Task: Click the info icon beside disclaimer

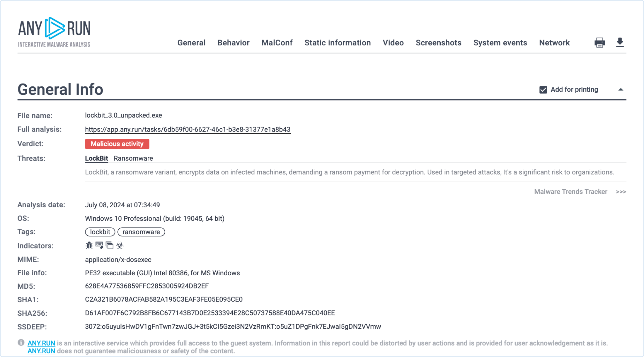Action: point(21,342)
